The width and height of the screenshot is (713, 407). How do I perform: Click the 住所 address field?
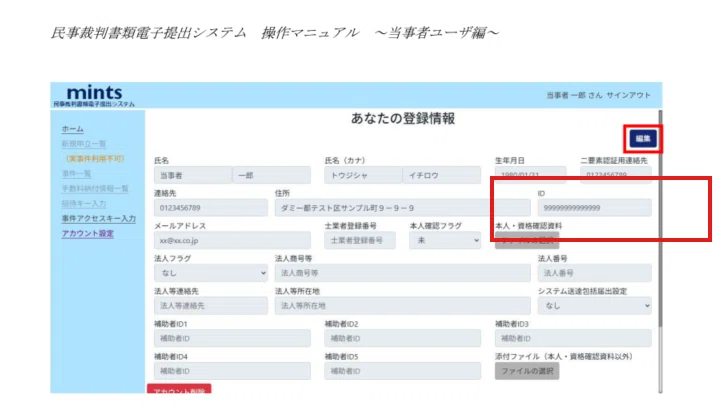[x=402, y=208]
